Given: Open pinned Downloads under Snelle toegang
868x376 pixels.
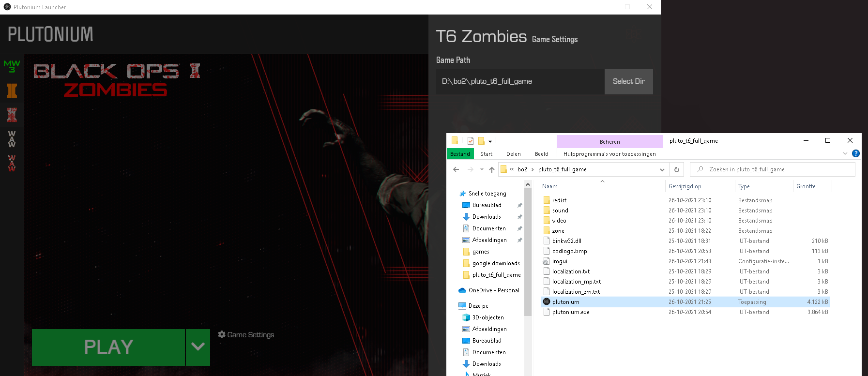Looking at the screenshot, I should [x=487, y=217].
